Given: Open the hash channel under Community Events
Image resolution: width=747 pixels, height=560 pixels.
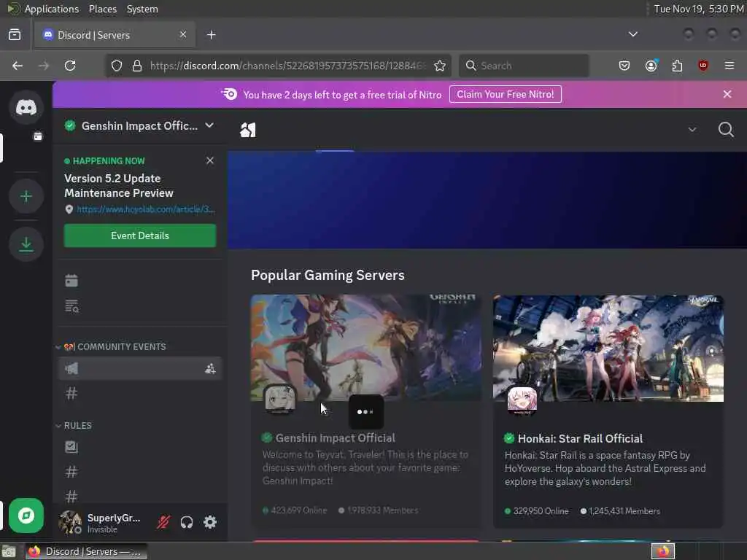Looking at the screenshot, I should (x=71, y=393).
